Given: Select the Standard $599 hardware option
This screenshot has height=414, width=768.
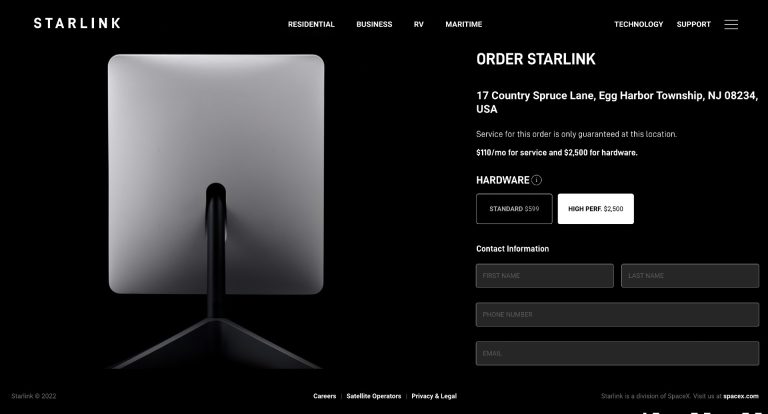Looking at the screenshot, I should point(514,209).
